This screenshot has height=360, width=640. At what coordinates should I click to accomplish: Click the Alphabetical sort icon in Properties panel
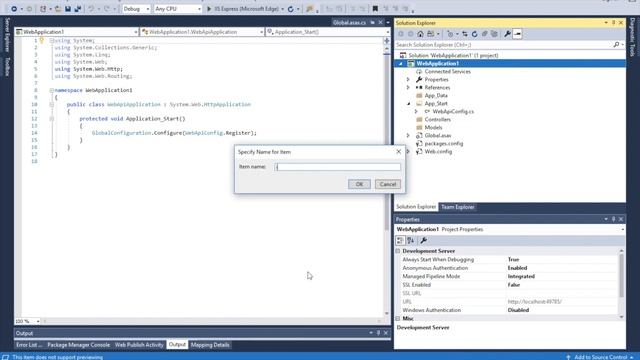pyautogui.click(x=411, y=240)
